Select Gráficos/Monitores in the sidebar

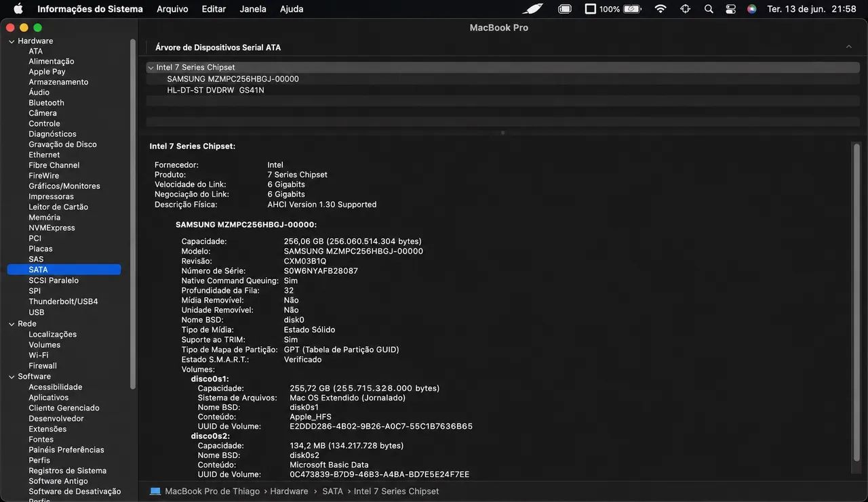click(64, 186)
